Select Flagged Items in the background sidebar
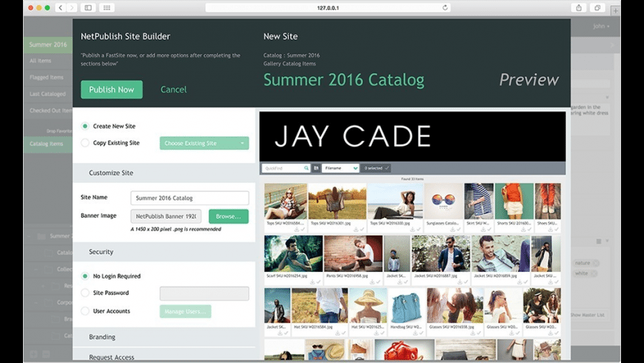Screen dimensions: 644x363 point(48,77)
